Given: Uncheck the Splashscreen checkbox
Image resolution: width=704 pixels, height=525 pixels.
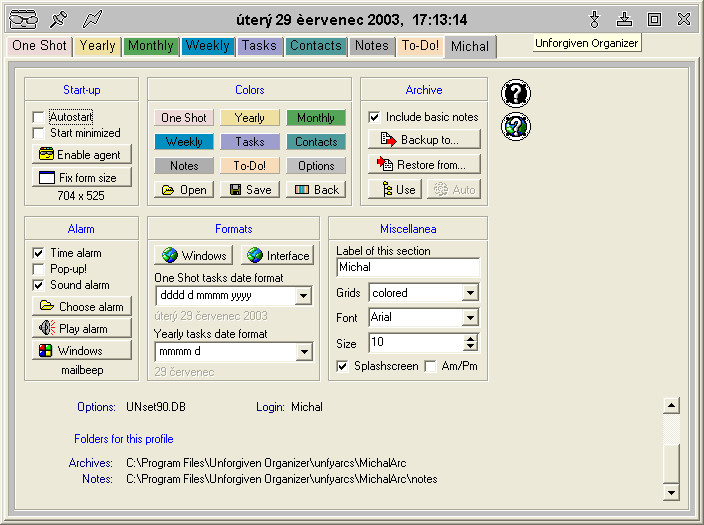Looking at the screenshot, I should click(342, 366).
